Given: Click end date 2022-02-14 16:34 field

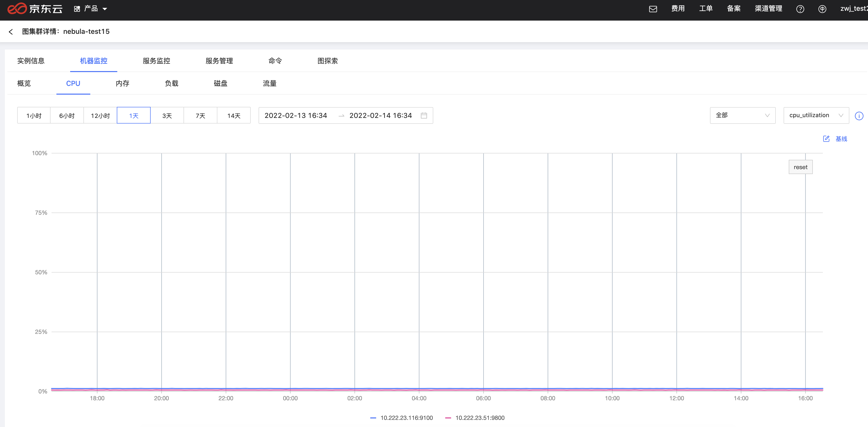Looking at the screenshot, I should coord(381,115).
